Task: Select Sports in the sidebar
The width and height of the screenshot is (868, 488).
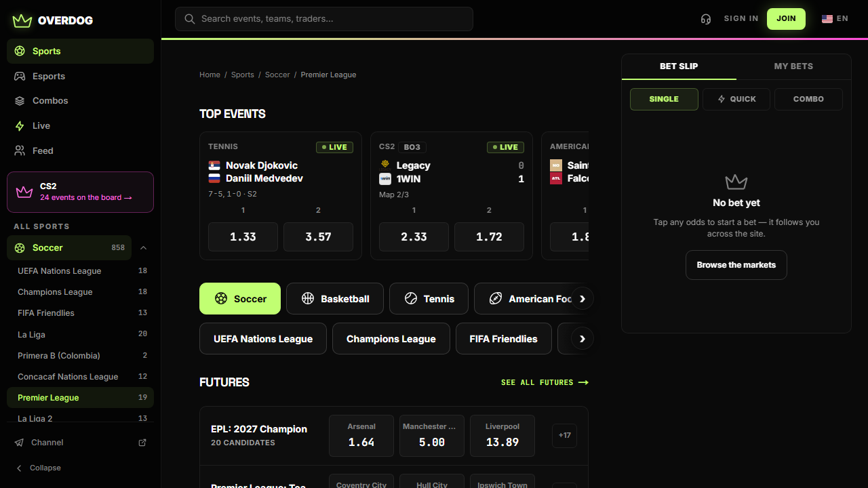Action: (x=80, y=51)
